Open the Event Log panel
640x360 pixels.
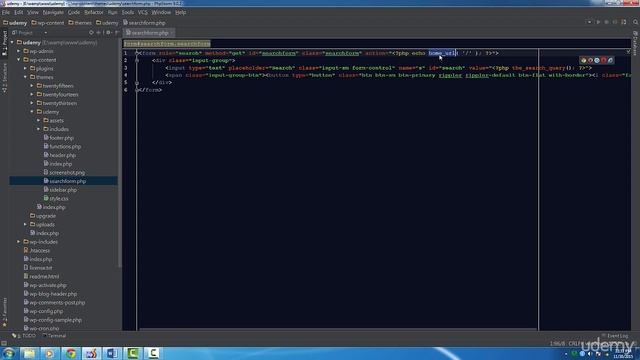[x=615, y=336]
